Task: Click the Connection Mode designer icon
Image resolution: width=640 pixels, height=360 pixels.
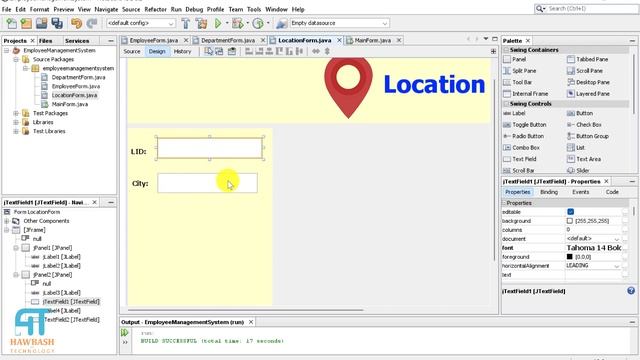Action: tap(219, 51)
